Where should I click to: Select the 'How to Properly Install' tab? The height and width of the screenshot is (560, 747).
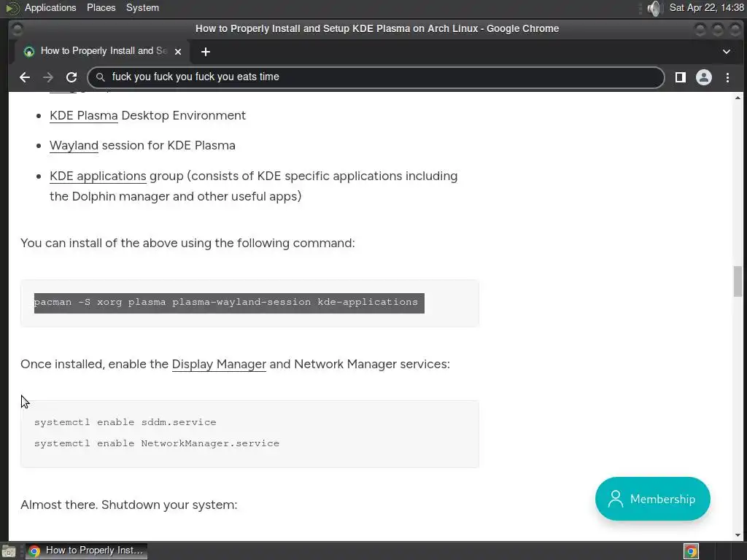pos(102,51)
